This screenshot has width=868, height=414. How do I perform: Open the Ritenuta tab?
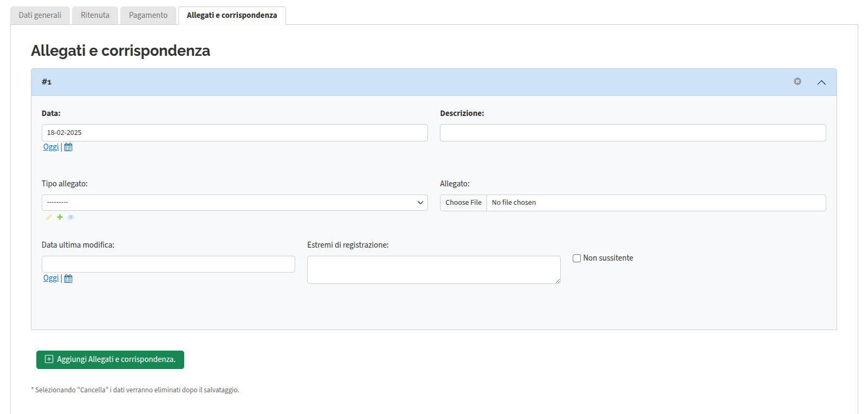coord(95,15)
